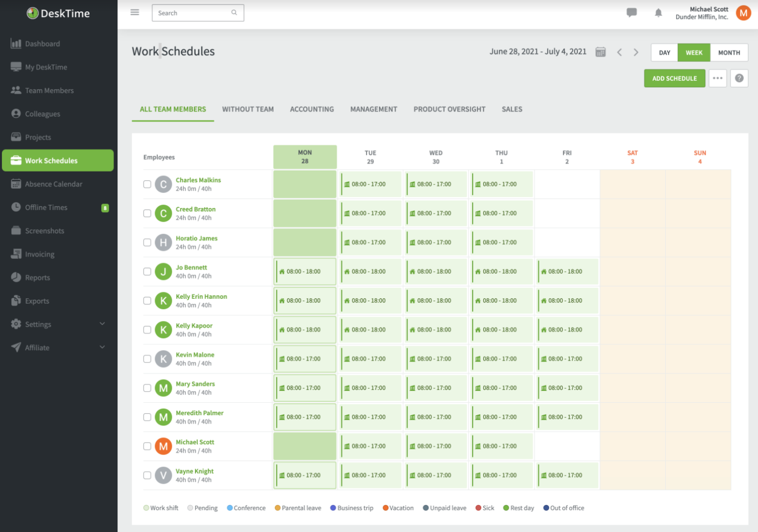The height and width of the screenshot is (532, 758).
Task: Select Kelly Kapoor's row checkbox
Action: point(147,330)
